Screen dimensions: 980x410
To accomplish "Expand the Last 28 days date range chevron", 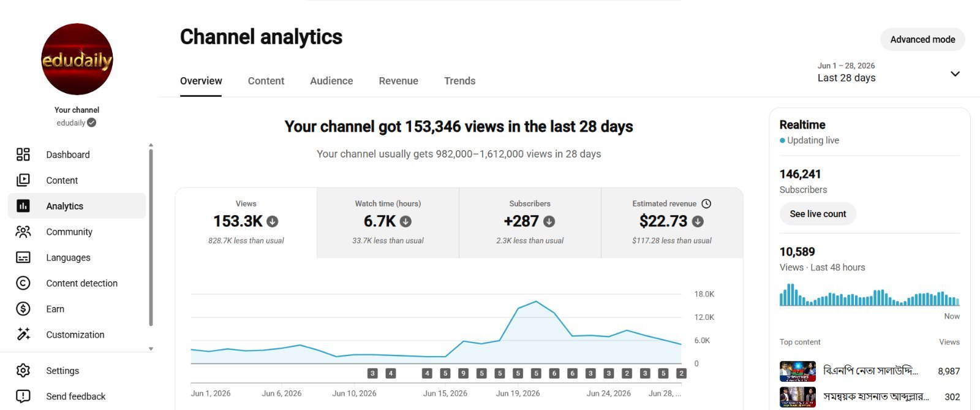I will pyautogui.click(x=955, y=74).
